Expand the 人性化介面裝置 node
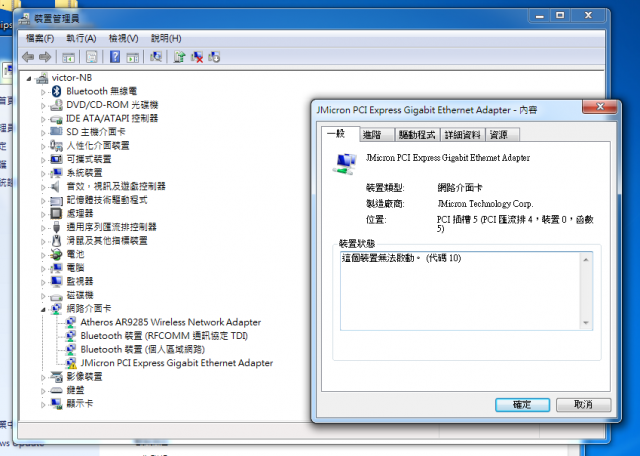The image size is (640, 456). pyautogui.click(x=43, y=146)
